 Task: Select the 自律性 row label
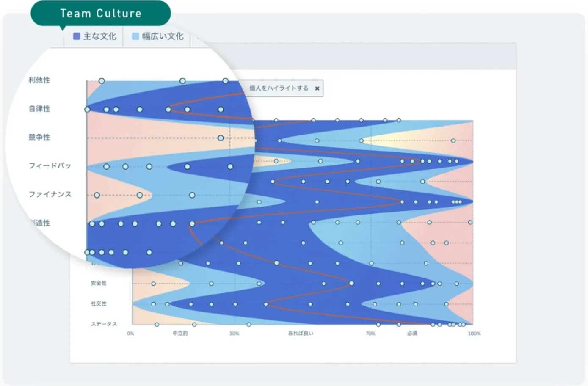coord(39,109)
